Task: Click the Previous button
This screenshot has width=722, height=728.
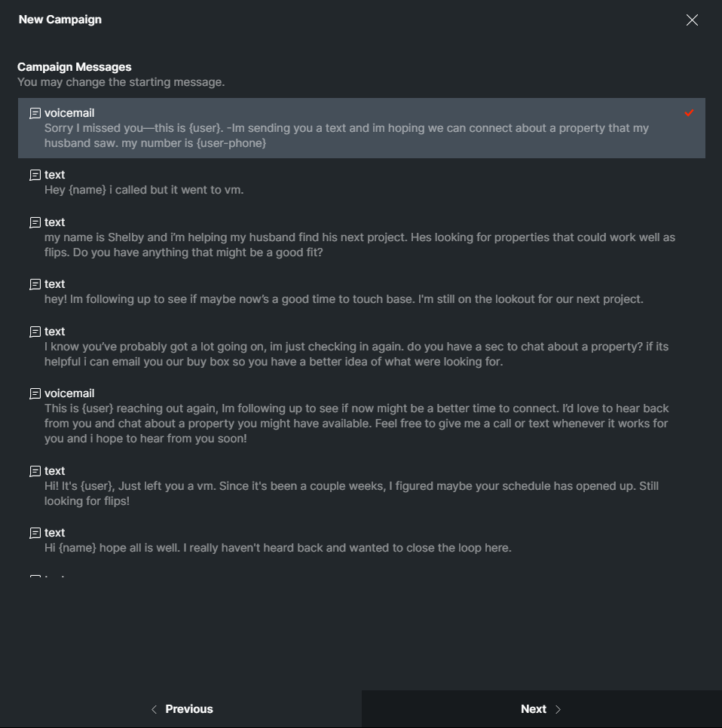Action: (181, 708)
